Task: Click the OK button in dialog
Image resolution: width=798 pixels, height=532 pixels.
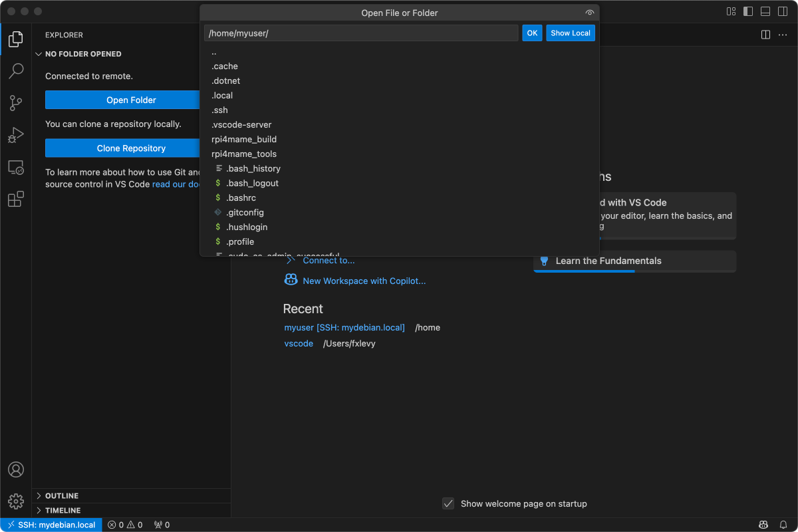Action: 532,33
